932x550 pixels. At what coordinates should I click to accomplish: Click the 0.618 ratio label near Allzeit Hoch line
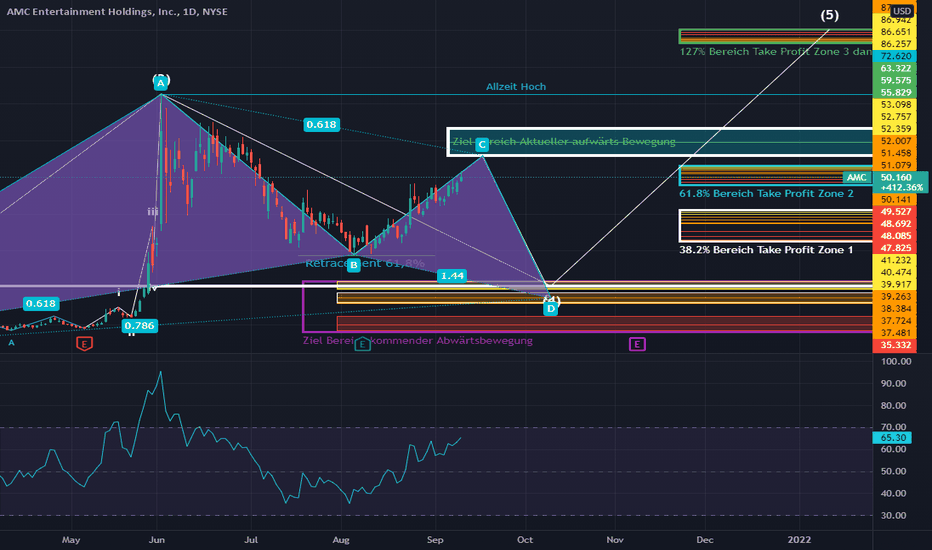[x=321, y=124]
